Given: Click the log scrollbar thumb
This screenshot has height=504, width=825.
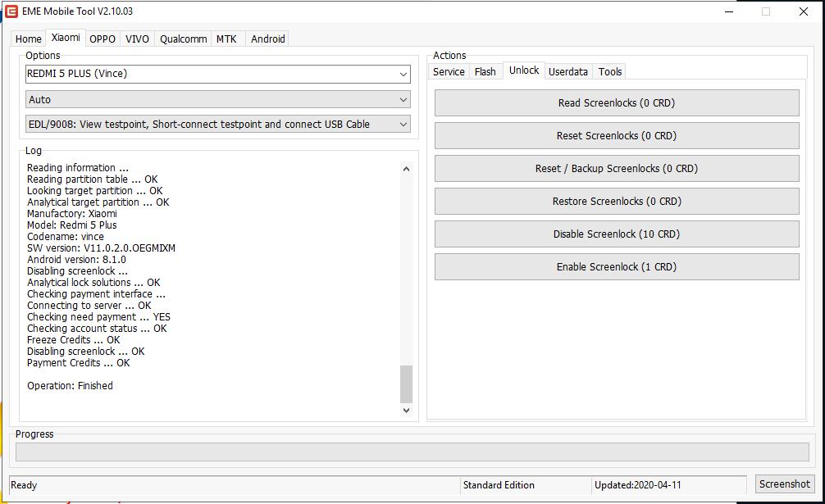Looking at the screenshot, I should click(x=406, y=384).
